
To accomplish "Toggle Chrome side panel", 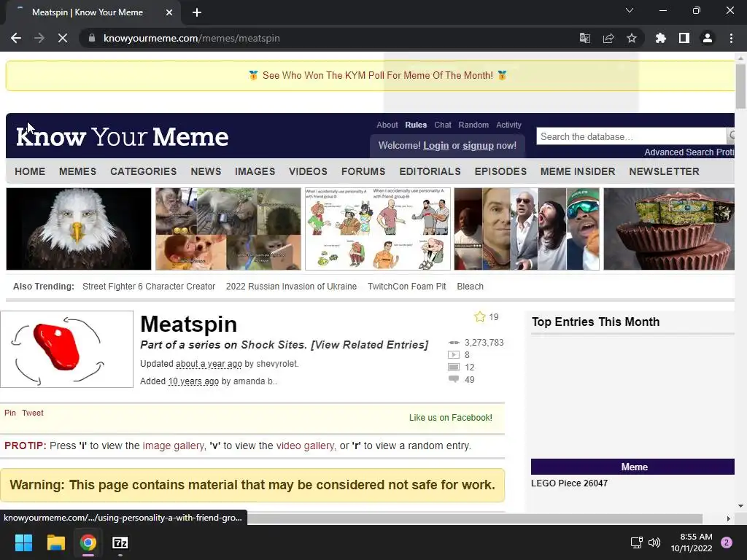I will (684, 38).
